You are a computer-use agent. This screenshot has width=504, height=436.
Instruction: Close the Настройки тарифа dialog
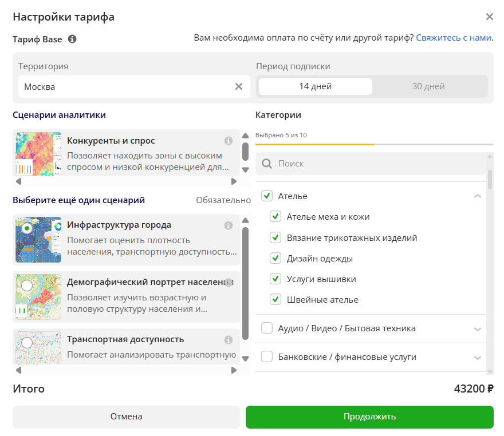(x=489, y=17)
